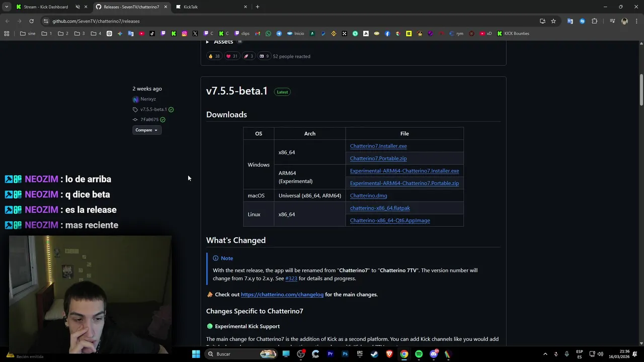
Task: Open the Twitch clips bookmark
Action: click(242, 34)
